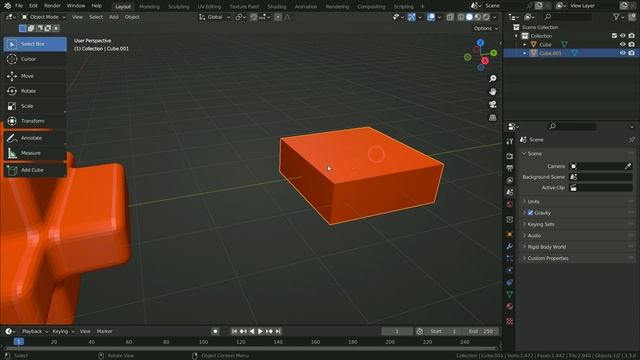Open the Edit menu
The height and width of the screenshot is (360, 640).
tap(33, 6)
